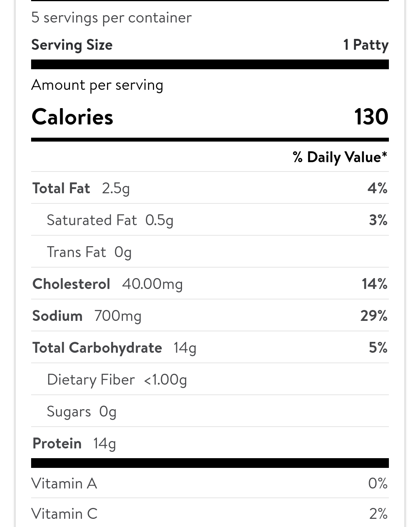Screen dimensions: 420x527
Task: Click the '1 Patty' serving value
Action: tap(366, 45)
